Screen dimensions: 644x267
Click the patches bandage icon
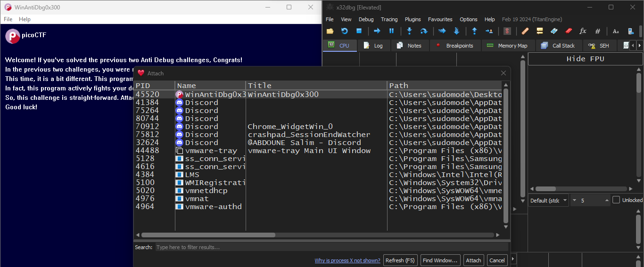(525, 31)
